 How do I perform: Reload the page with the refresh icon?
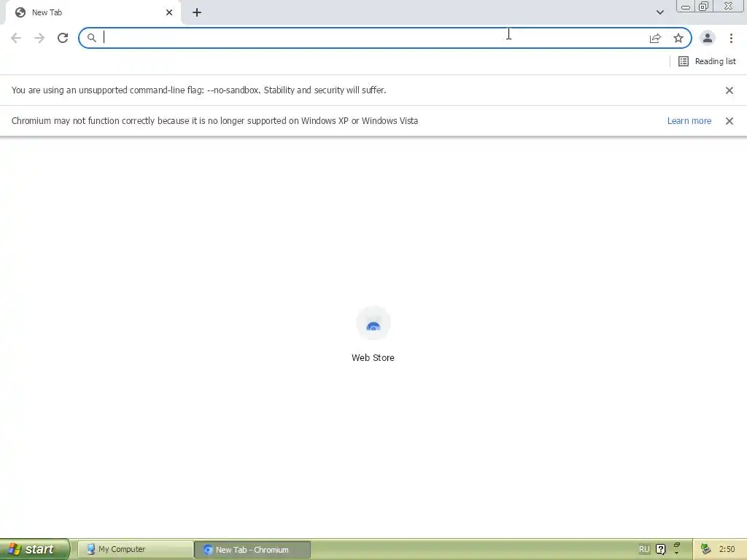(x=63, y=38)
